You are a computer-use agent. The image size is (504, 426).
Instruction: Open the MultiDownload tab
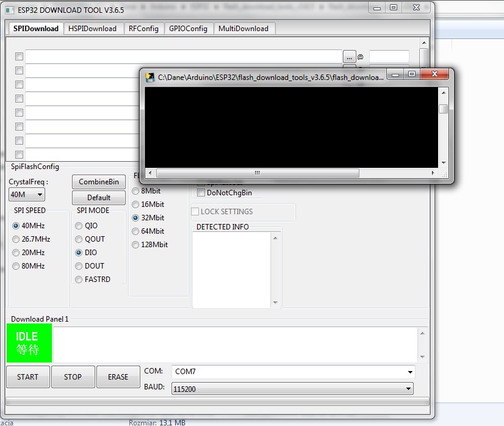click(x=243, y=29)
